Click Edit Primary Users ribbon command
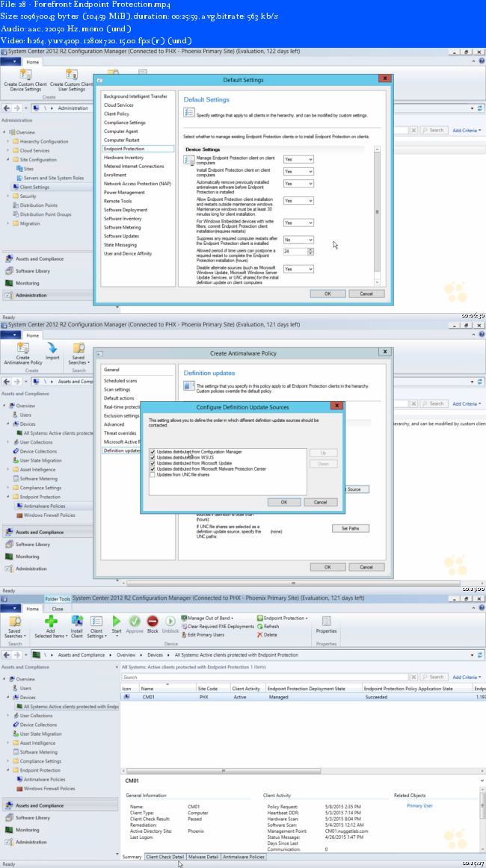The image size is (486, 868). coord(203,634)
